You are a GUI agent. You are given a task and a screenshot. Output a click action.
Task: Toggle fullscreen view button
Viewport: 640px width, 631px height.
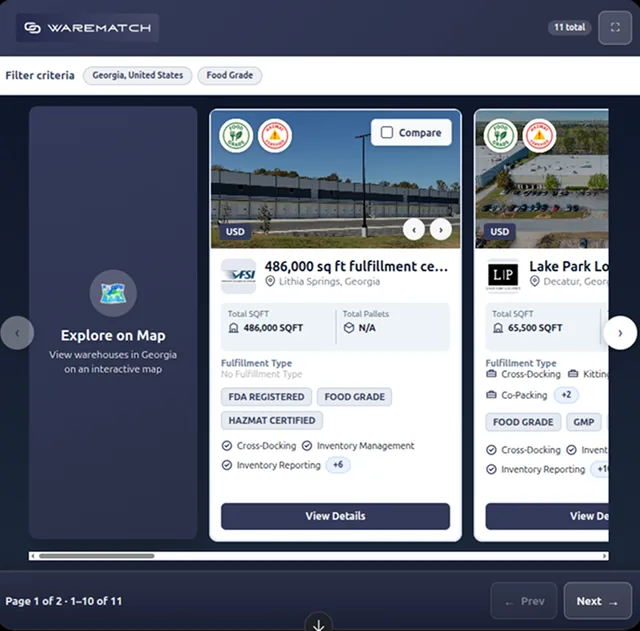pyautogui.click(x=615, y=27)
